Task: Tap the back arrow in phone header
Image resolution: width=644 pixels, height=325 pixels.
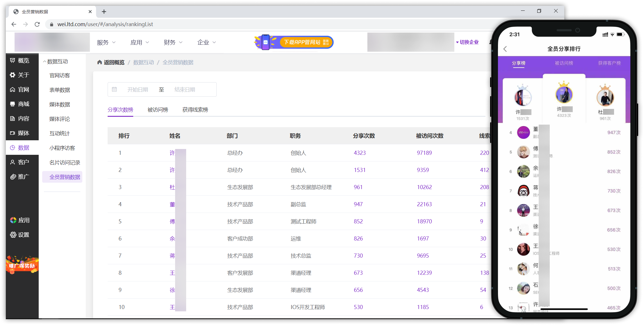Action: pyautogui.click(x=505, y=49)
